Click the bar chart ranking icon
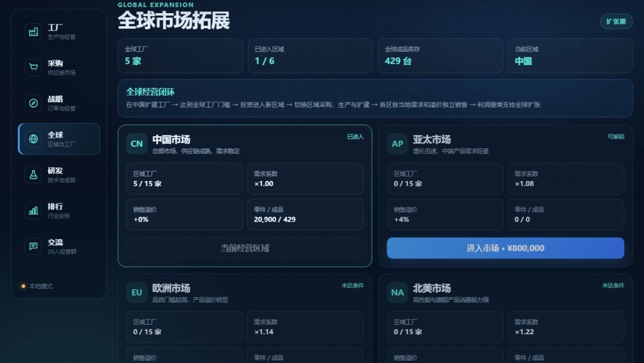 (x=33, y=211)
